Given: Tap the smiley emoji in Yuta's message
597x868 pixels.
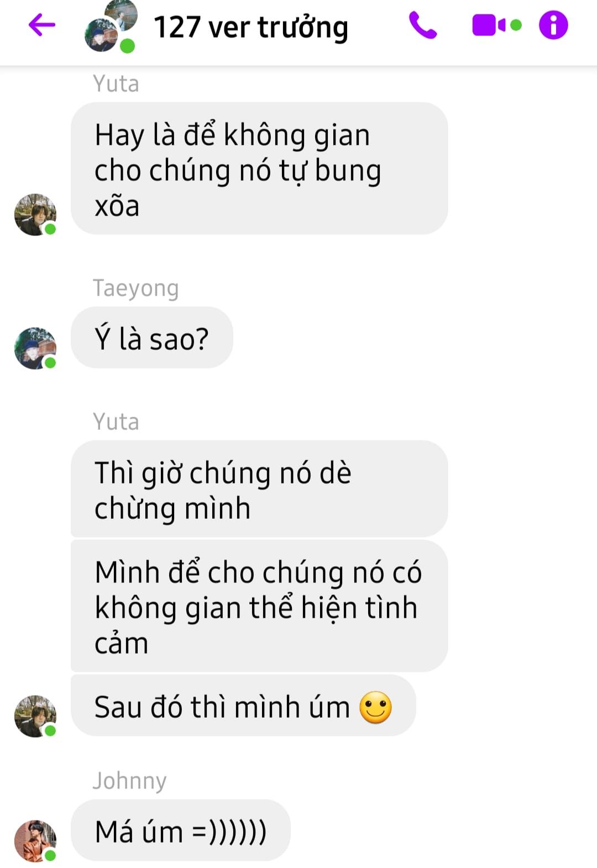Looking at the screenshot, I should tap(376, 707).
